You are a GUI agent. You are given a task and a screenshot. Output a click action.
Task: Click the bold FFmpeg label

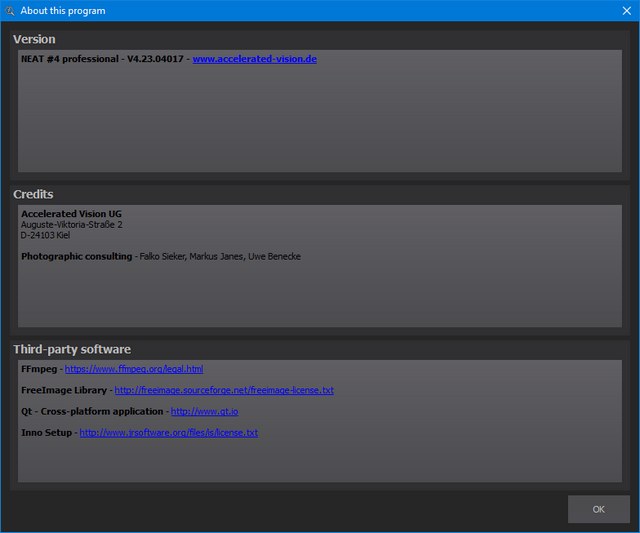coord(39,369)
